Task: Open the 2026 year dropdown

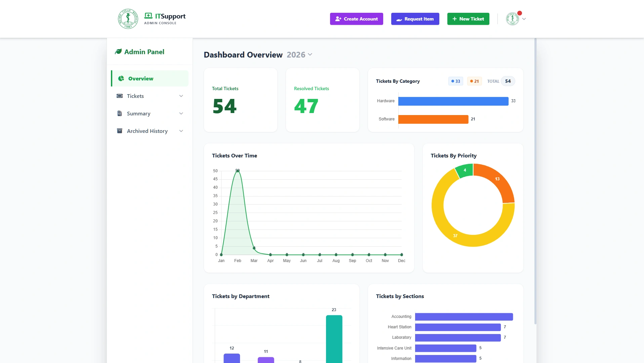Action: point(299,55)
